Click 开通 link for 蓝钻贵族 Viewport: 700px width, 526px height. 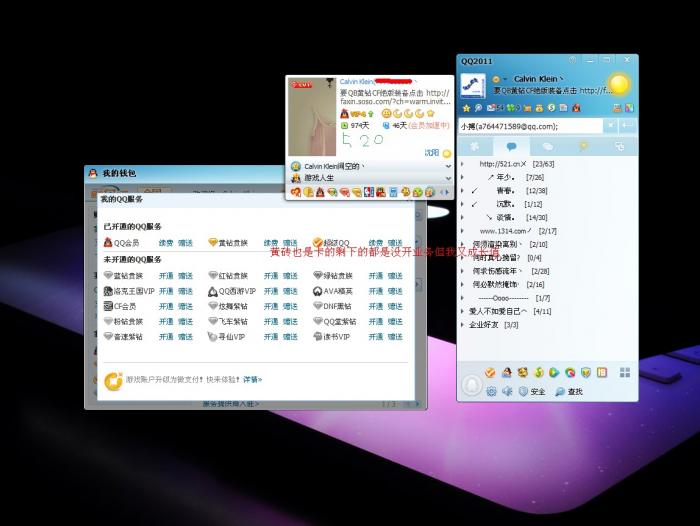pos(166,276)
